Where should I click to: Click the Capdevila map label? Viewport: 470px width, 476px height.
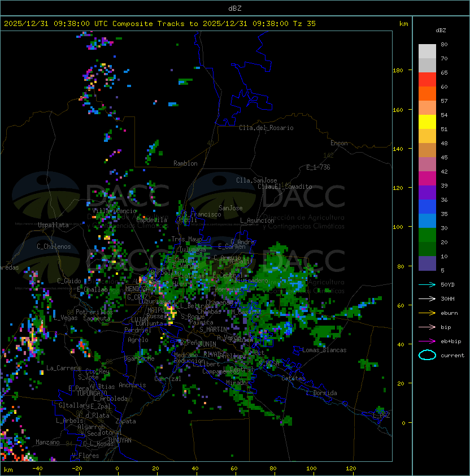pos(152,220)
